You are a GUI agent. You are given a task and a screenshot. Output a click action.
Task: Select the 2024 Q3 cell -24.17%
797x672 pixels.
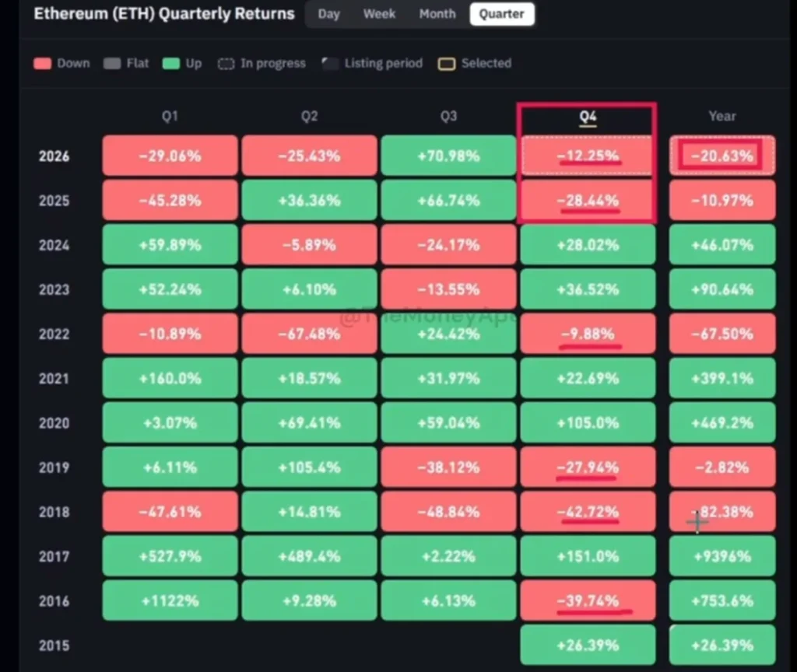(x=448, y=245)
